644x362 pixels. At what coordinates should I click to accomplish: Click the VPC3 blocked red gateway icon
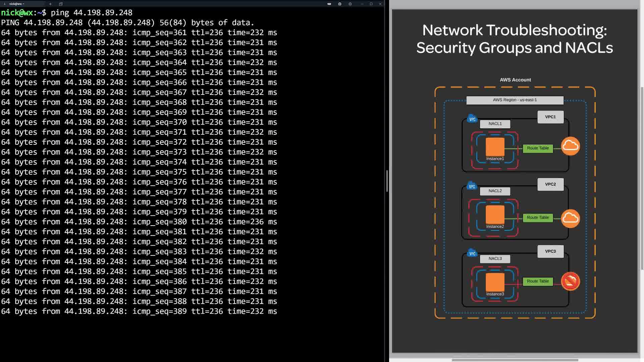click(x=570, y=281)
